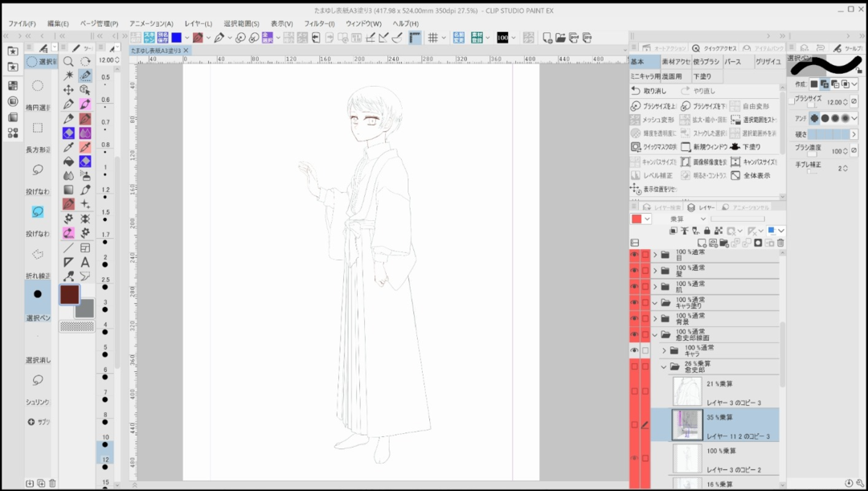Click 取り消し undo in Quick Access

(649, 91)
